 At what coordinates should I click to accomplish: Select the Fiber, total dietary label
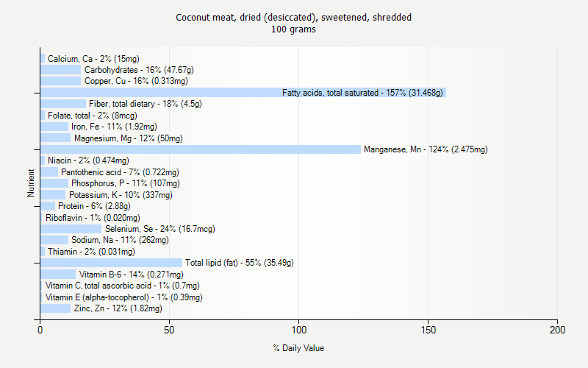pos(146,104)
